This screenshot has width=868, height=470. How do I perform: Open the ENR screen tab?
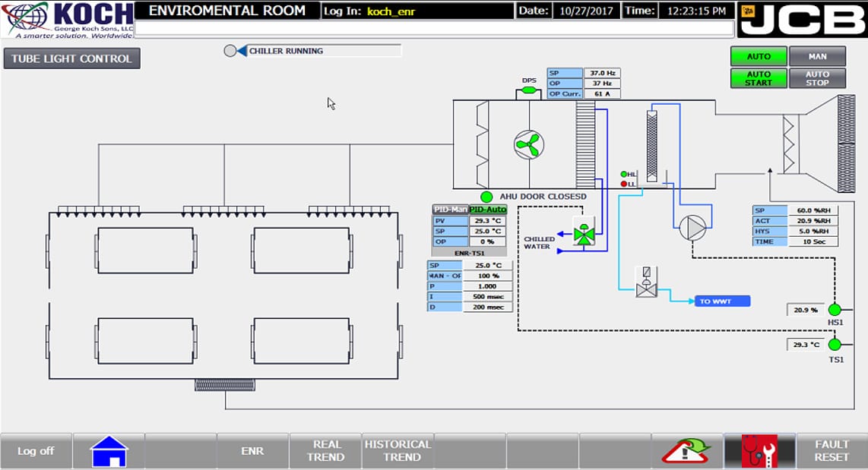(252, 451)
